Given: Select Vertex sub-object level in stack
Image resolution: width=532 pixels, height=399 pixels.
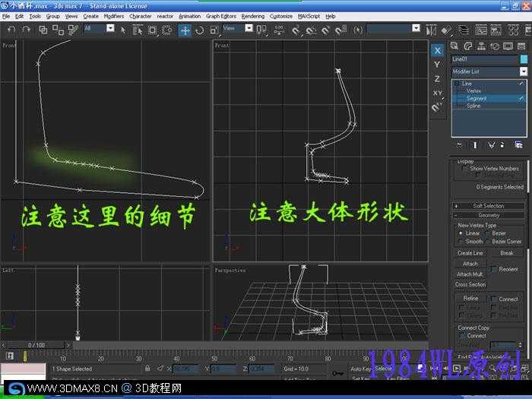Looking at the screenshot, I should pos(473,91).
